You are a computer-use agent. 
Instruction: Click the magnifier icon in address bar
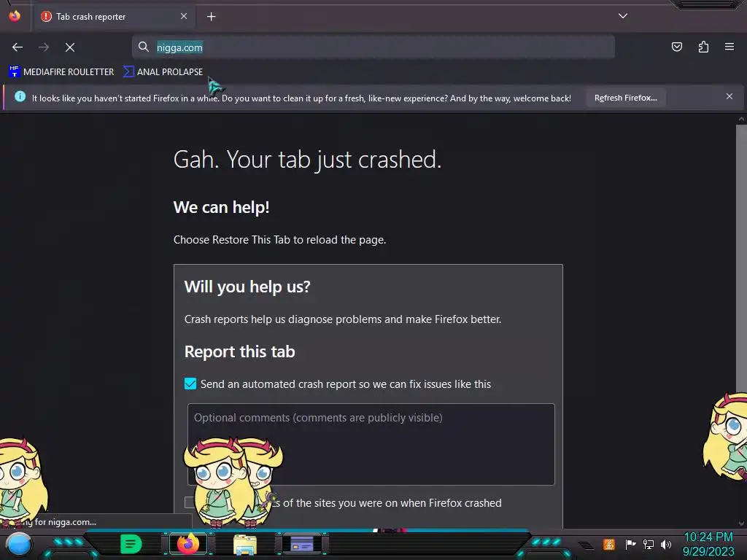click(144, 47)
